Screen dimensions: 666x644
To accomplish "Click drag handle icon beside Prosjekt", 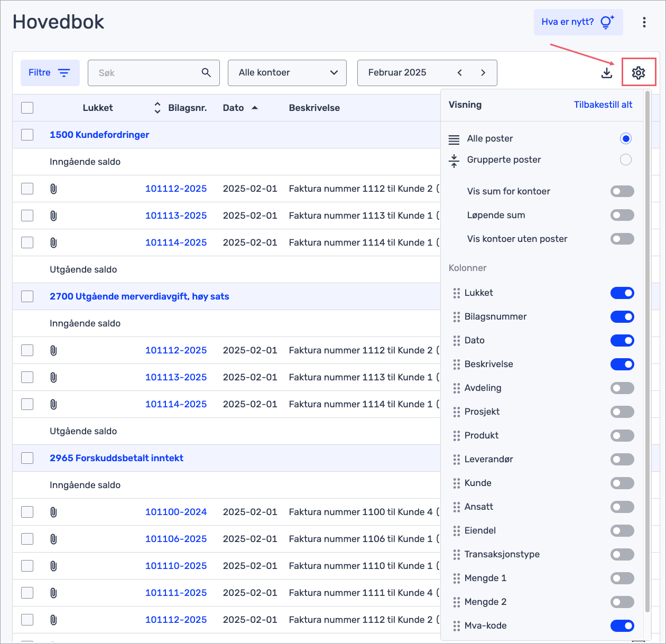I will [457, 412].
